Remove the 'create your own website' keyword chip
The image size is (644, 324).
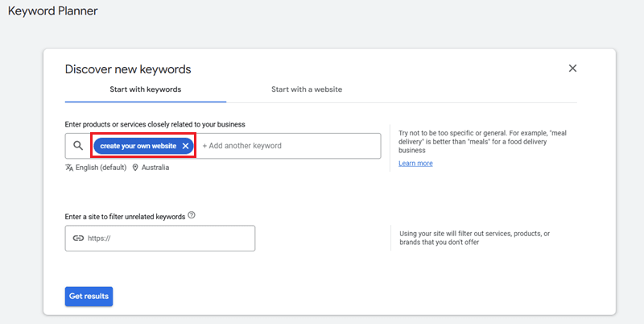185,146
